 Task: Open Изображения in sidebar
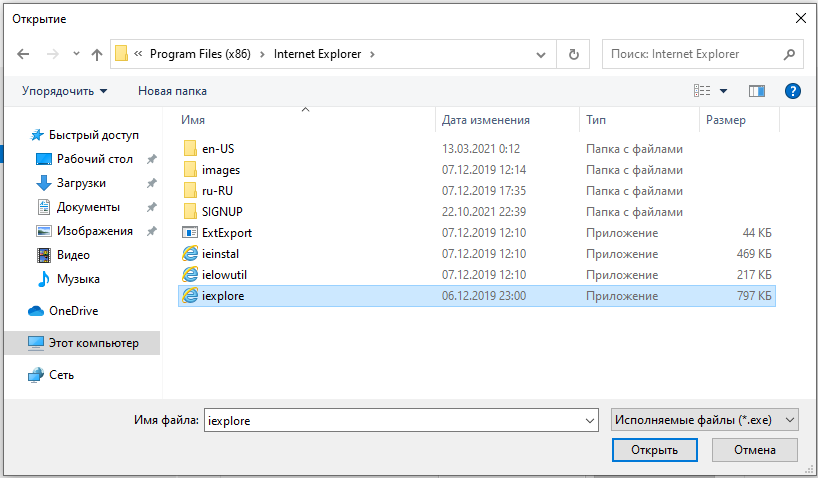coord(94,231)
